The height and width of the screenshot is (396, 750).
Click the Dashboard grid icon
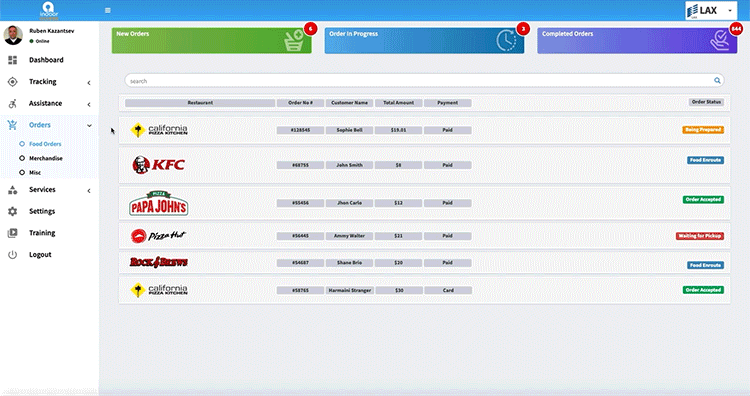(12, 60)
